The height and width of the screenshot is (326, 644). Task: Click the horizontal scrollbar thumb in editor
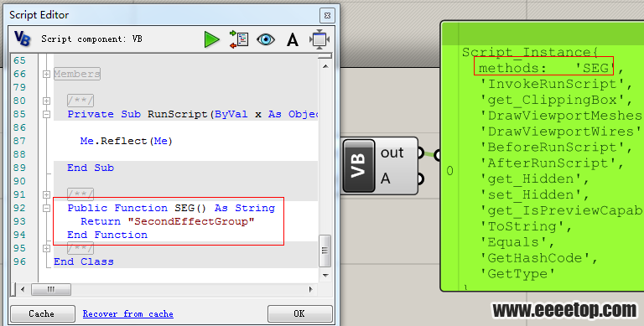(x=51, y=289)
